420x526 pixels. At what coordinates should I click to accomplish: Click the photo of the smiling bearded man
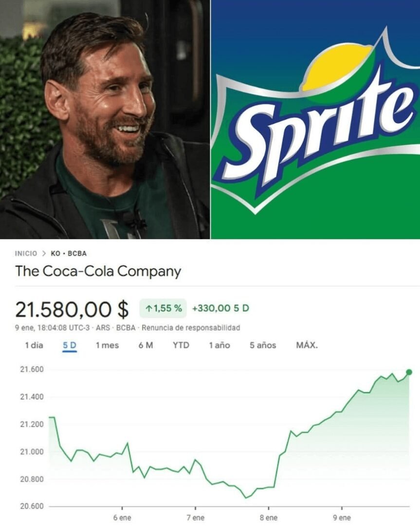pyautogui.click(x=105, y=119)
